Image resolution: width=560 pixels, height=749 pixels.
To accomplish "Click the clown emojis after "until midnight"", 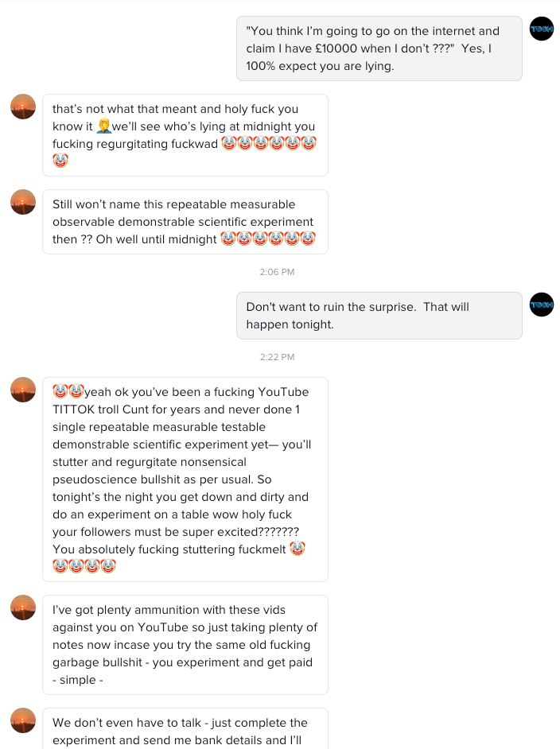I will click(x=268, y=239).
